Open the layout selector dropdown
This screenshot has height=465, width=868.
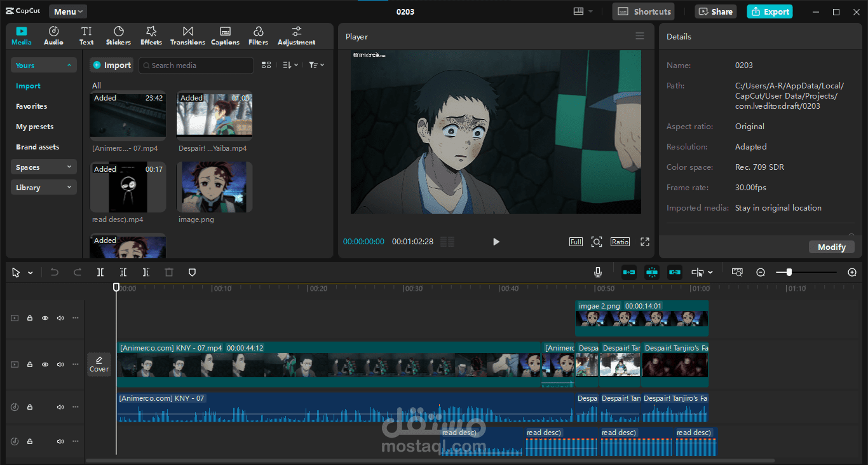[x=583, y=11]
